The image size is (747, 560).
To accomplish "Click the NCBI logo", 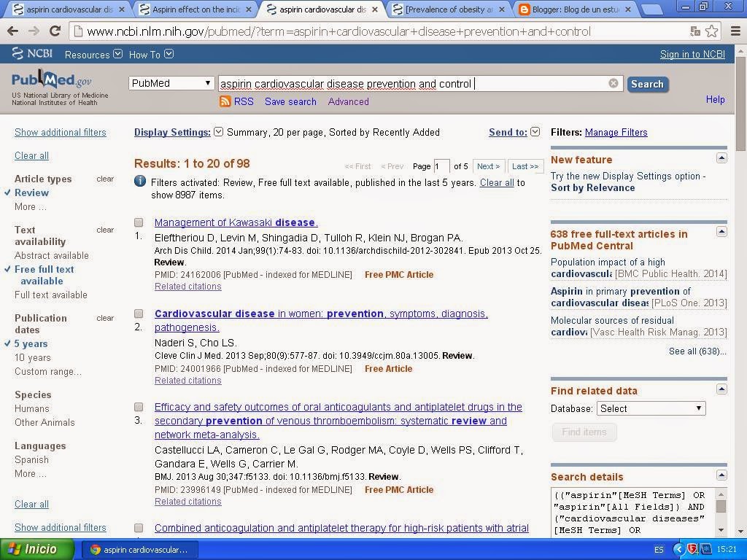I will pos(32,53).
